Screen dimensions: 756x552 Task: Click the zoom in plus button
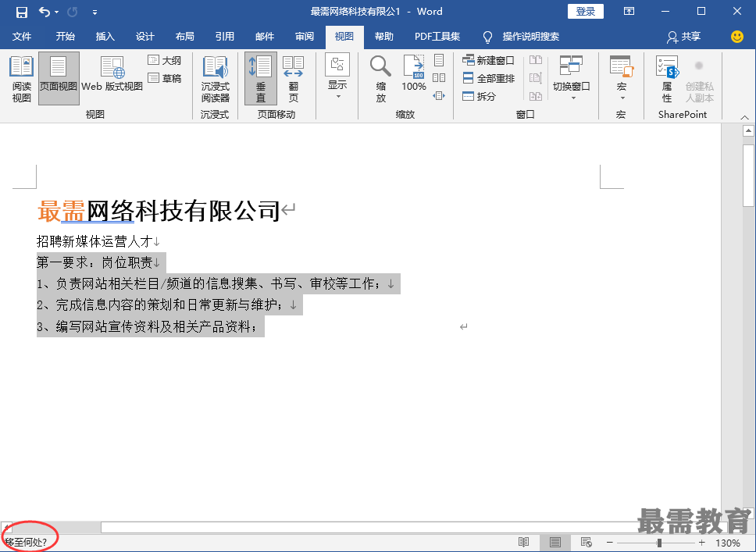point(702,543)
